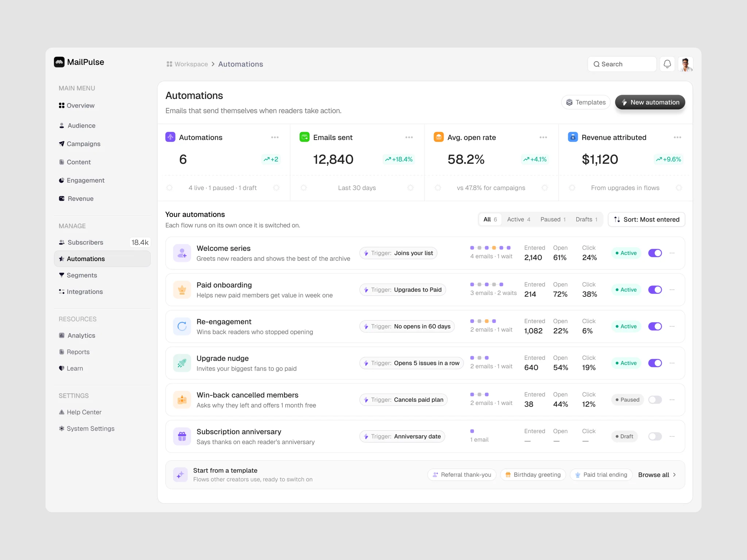Open more options for Upgrade nudge row
The height and width of the screenshot is (560, 747).
point(672,363)
